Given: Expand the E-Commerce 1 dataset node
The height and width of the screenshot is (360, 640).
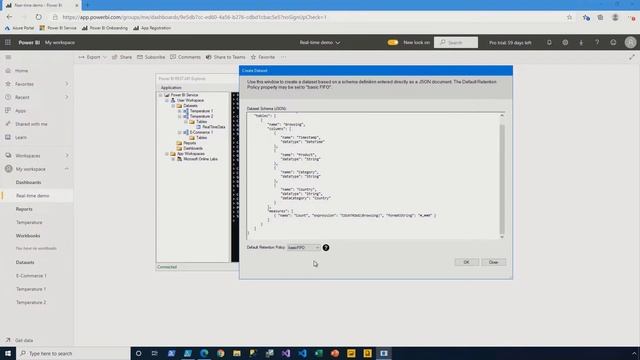Looking at the screenshot, I should [180, 132].
